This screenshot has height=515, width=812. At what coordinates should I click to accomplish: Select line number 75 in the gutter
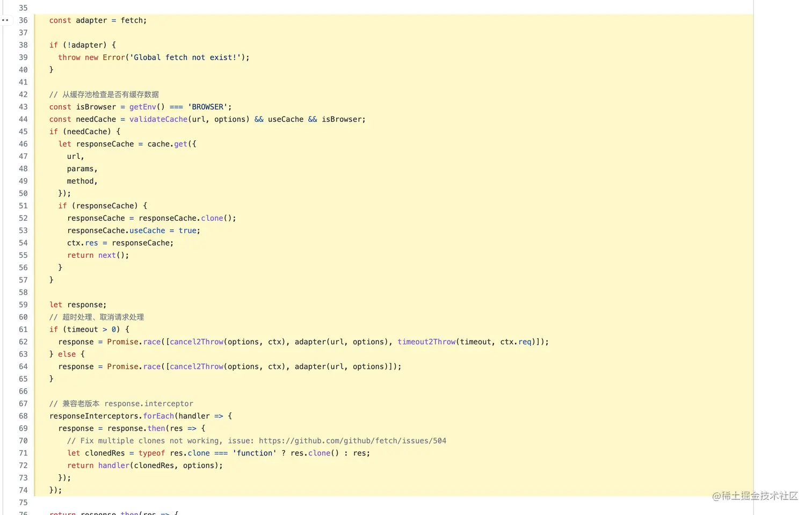pos(23,502)
